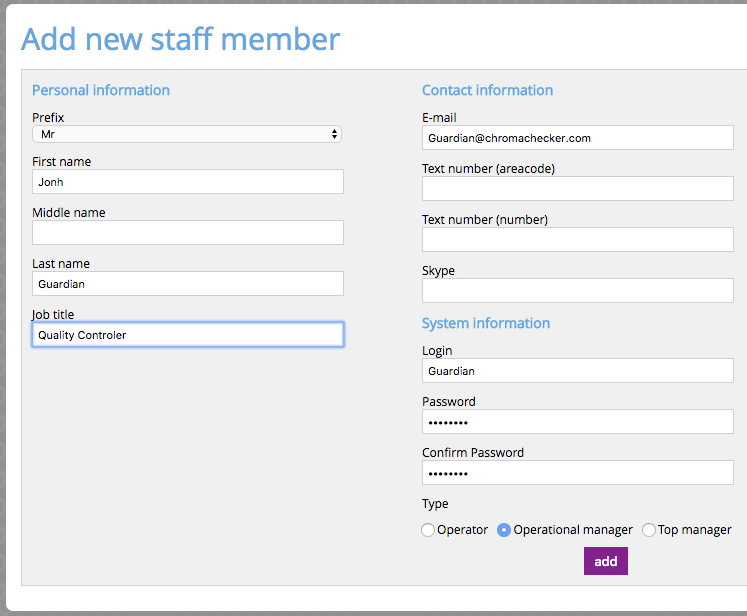Click the empty Skype field
747x616 pixels.
(577, 291)
